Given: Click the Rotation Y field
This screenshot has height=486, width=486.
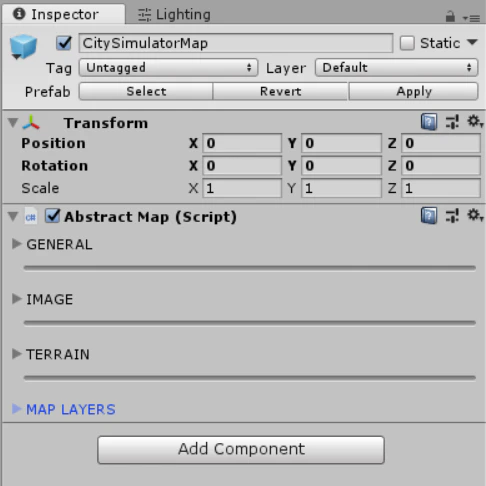Looking at the screenshot, I should pos(342,166).
